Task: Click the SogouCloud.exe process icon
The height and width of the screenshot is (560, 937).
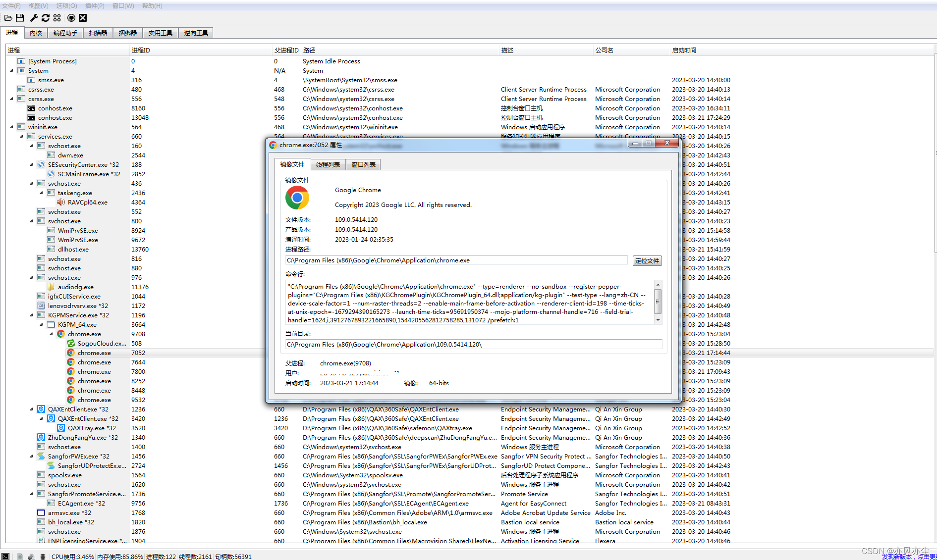Action: click(x=71, y=343)
